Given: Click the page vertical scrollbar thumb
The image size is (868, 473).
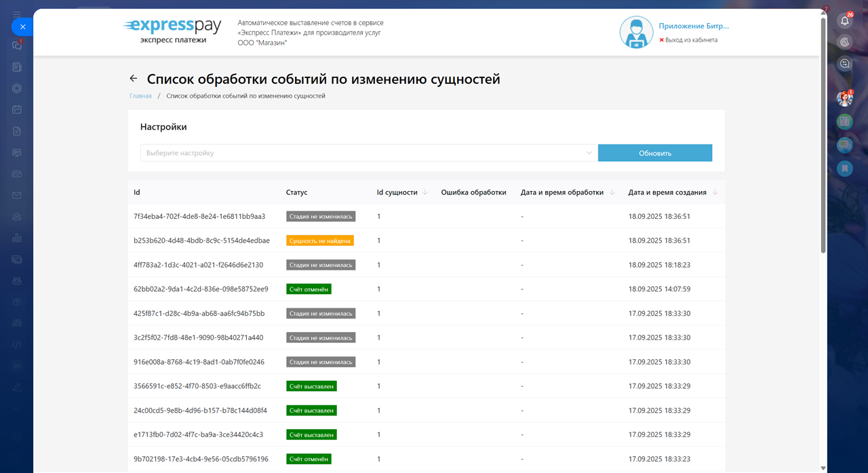Looking at the screenshot, I should 823,136.
